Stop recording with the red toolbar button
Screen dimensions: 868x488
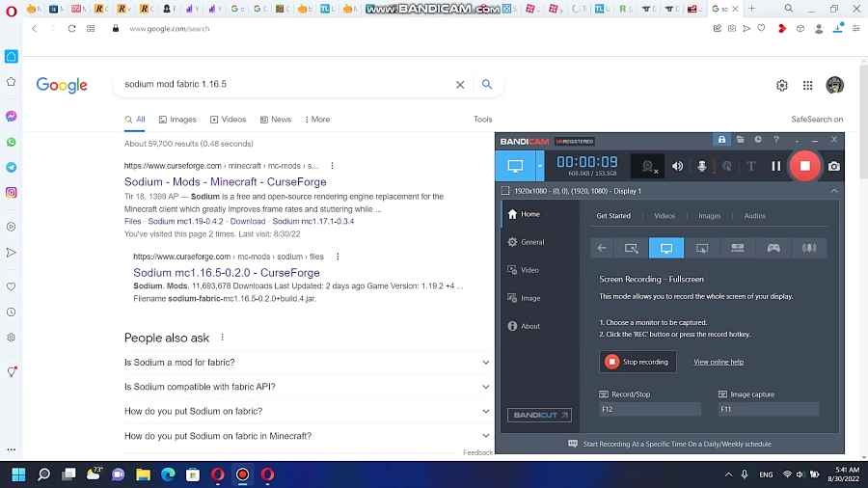click(x=804, y=166)
